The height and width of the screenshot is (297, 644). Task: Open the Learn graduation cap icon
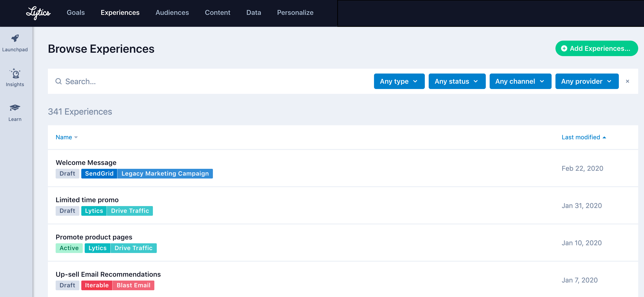(15, 108)
